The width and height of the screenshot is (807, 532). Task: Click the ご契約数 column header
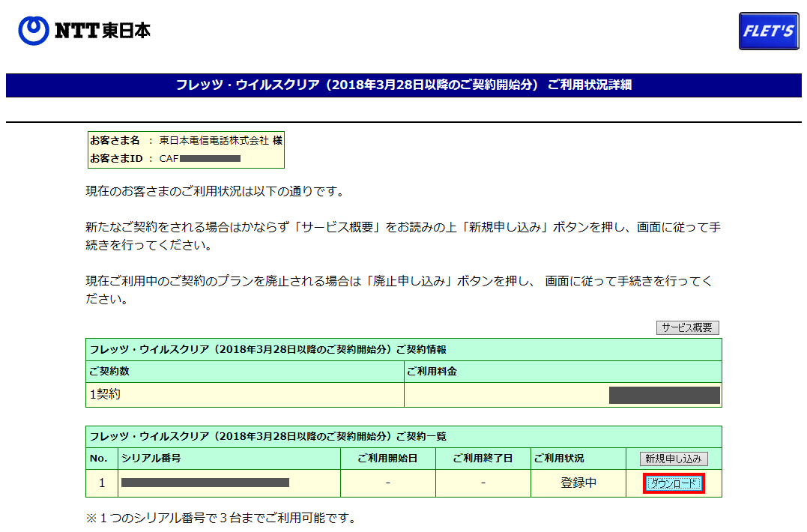(x=245, y=372)
